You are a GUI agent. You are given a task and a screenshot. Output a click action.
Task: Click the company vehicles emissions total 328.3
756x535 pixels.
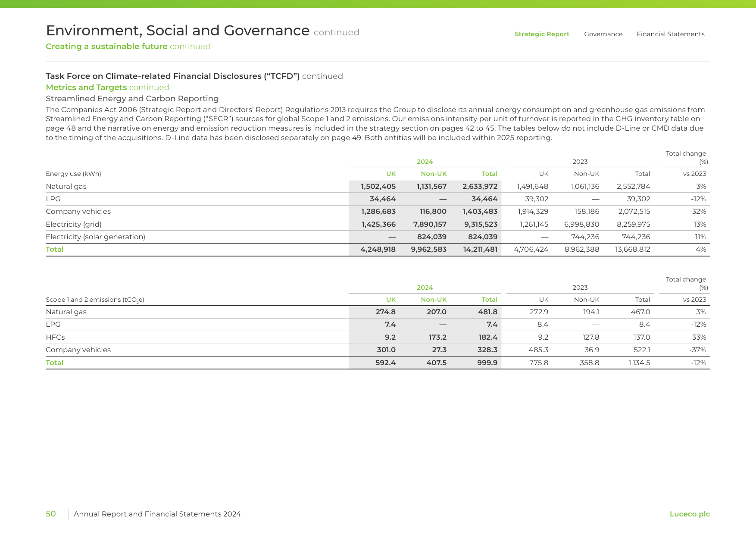pos(487,350)
